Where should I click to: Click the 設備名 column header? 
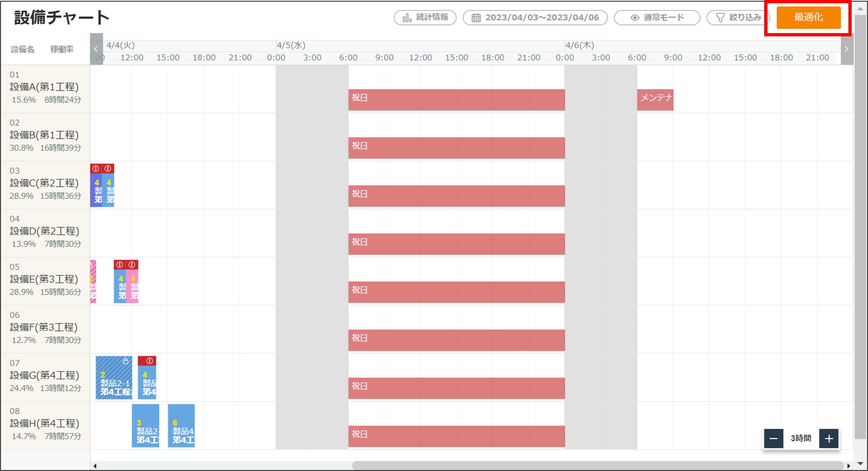23,49
